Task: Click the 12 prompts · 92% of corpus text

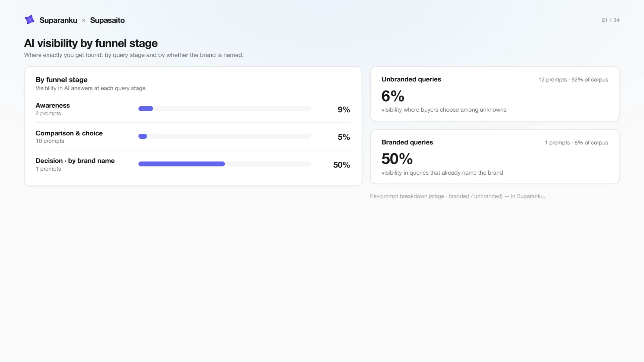Action: click(x=573, y=80)
